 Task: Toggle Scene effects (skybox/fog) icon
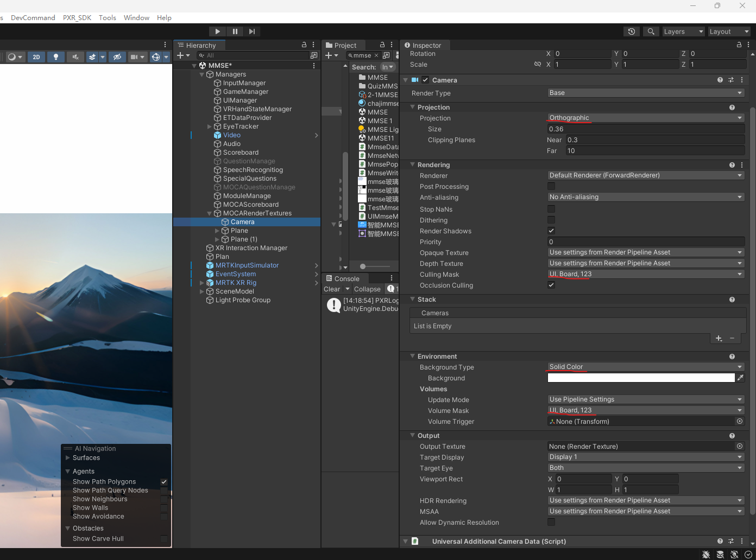tap(92, 57)
